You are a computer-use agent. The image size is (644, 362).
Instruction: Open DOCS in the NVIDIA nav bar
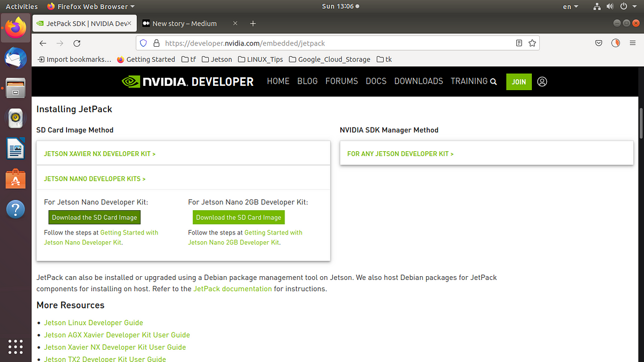[376, 81]
